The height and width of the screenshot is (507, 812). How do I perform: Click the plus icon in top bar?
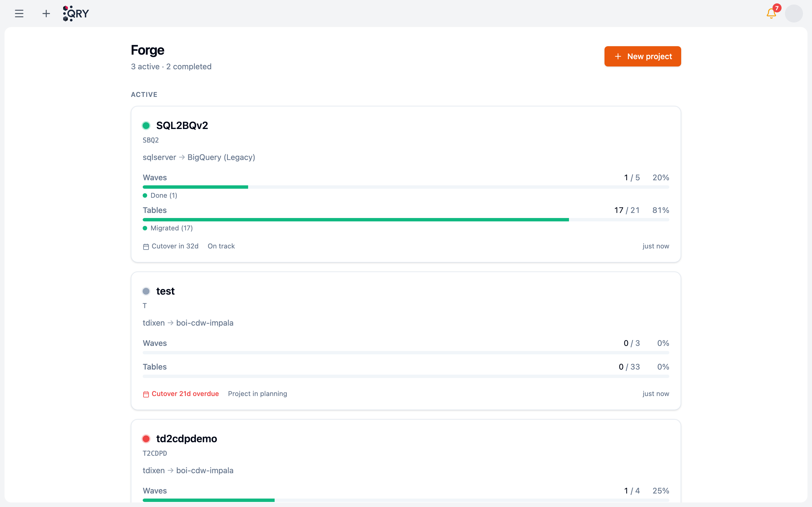tap(46, 14)
